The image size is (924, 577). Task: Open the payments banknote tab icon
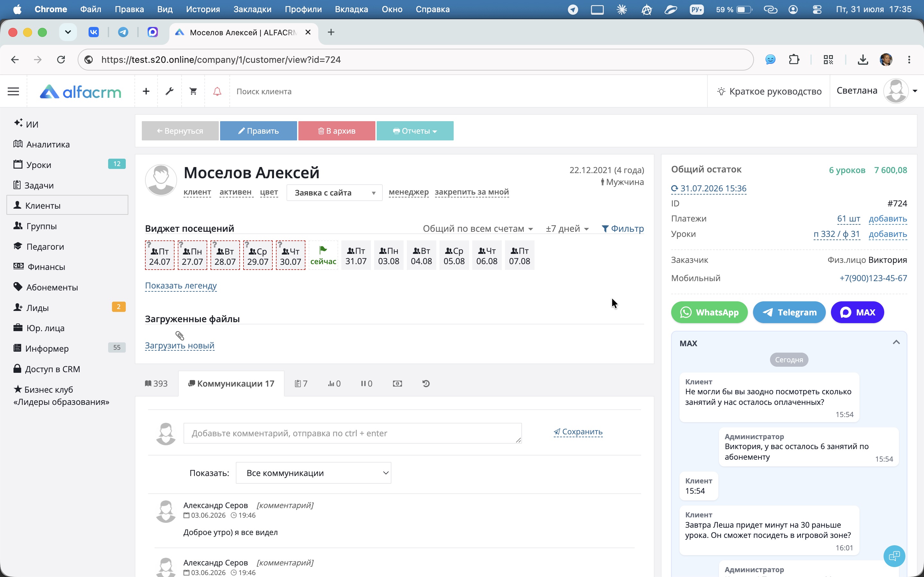pyautogui.click(x=397, y=383)
